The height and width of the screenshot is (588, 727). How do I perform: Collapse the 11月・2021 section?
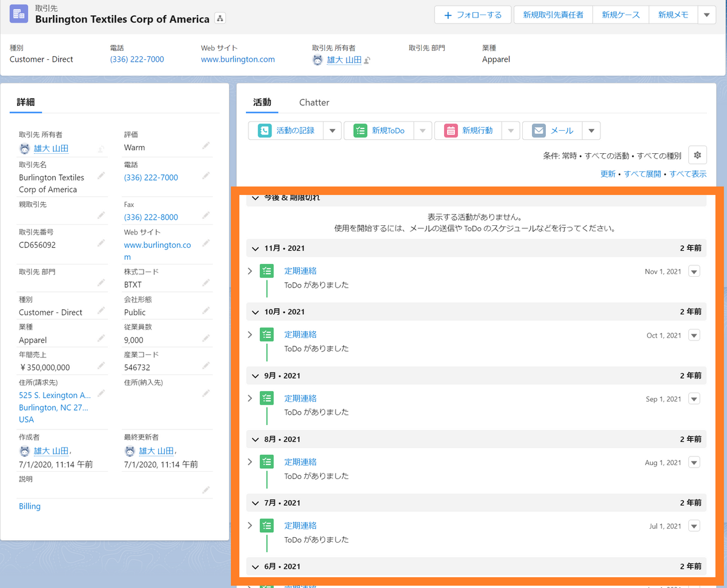255,248
